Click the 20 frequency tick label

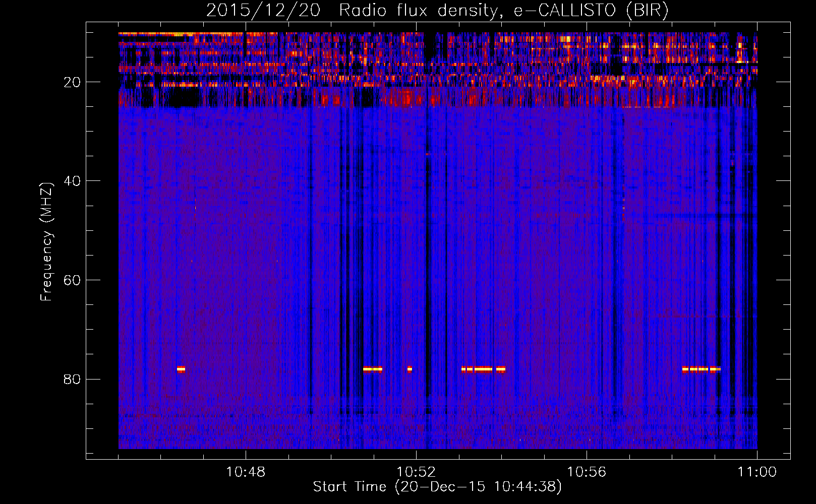(72, 82)
